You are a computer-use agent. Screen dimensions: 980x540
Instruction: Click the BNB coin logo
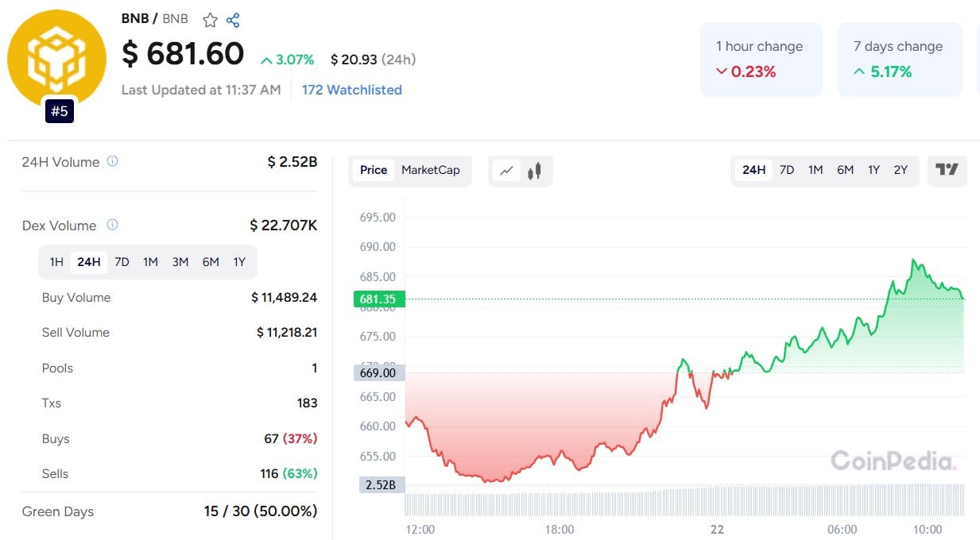[56, 58]
